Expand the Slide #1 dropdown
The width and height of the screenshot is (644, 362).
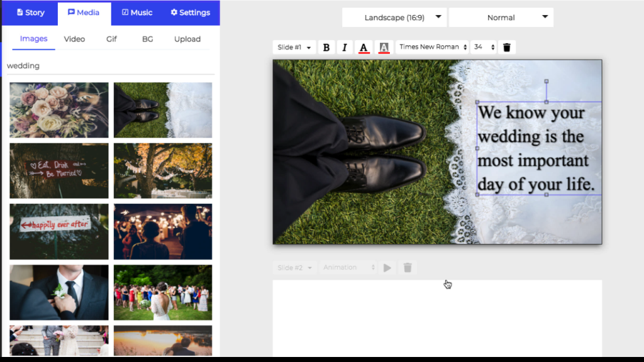click(x=294, y=47)
